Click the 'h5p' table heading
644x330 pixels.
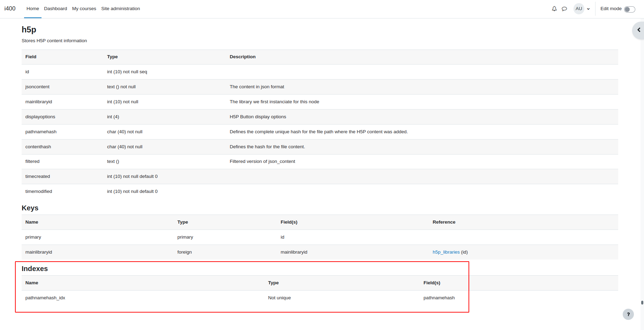coord(29,30)
